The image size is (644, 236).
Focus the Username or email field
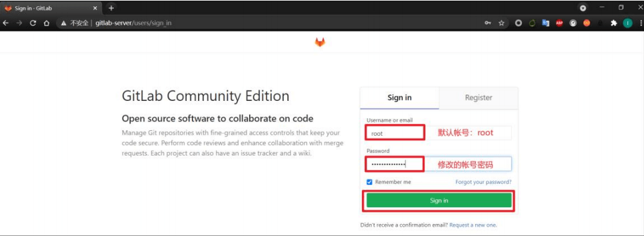click(439, 133)
